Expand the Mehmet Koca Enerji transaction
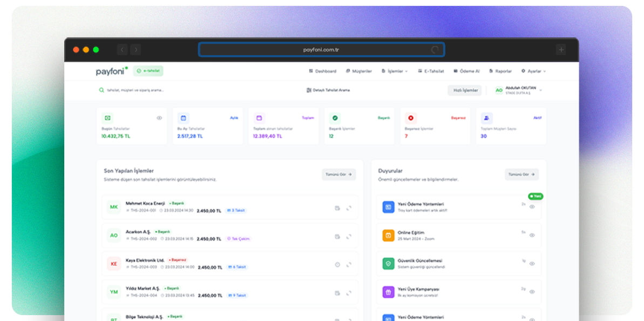Screen dimensions: 644x321 coord(349,209)
